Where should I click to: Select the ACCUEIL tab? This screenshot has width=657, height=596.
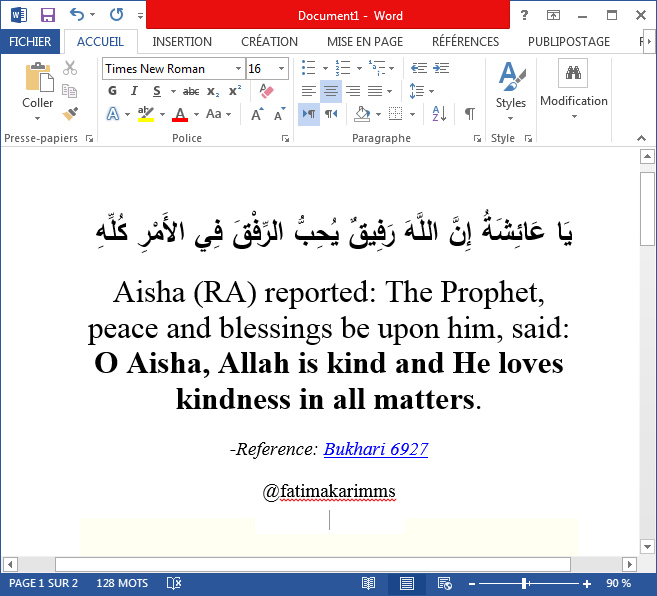pyautogui.click(x=100, y=41)
